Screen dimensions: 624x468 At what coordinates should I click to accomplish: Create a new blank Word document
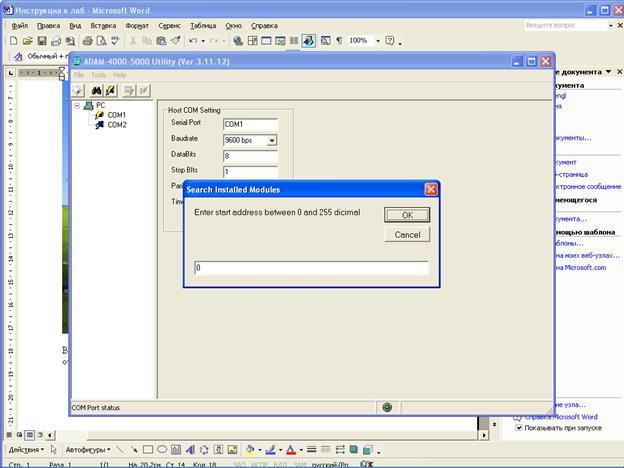tap(13, 41)
